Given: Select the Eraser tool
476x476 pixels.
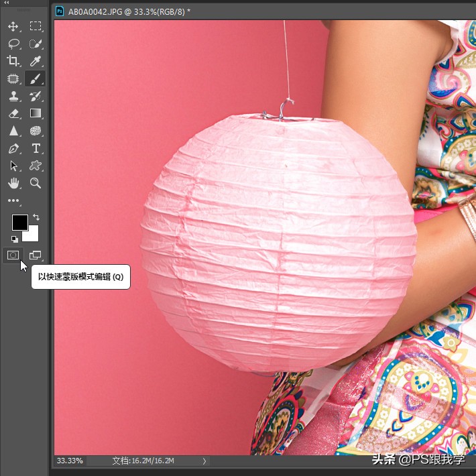Looking at the screenshot, I should (x=13, y=113).
